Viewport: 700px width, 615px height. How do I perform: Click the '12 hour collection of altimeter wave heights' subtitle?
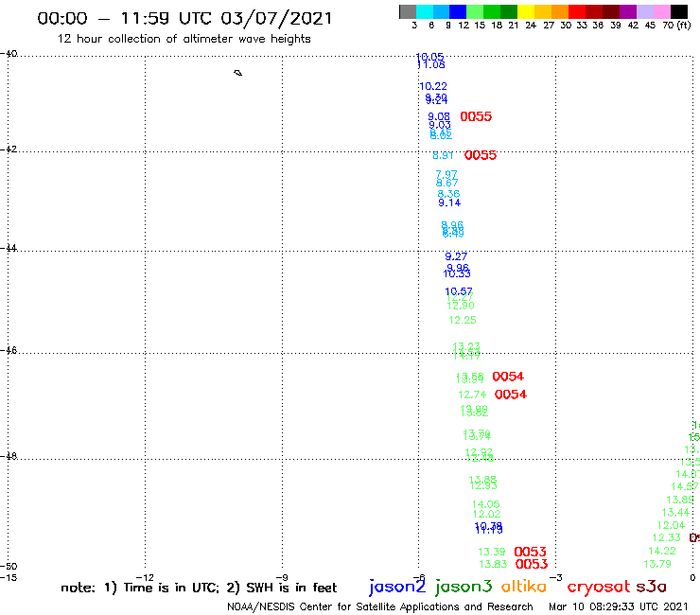point(184,39)
